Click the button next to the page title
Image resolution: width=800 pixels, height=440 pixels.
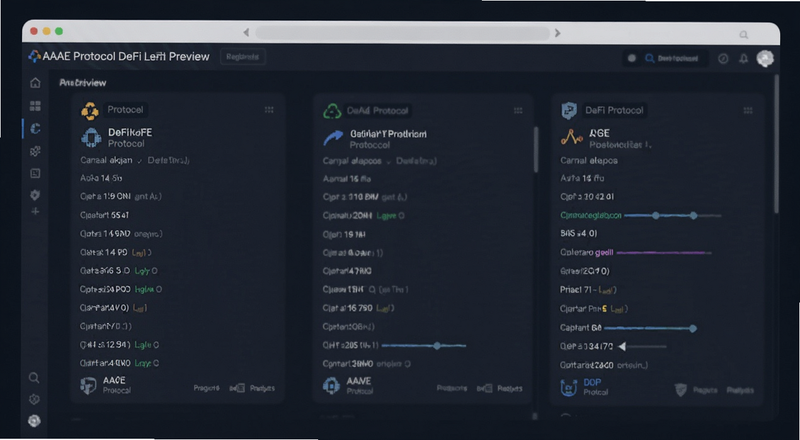click(x=243, y=57)
